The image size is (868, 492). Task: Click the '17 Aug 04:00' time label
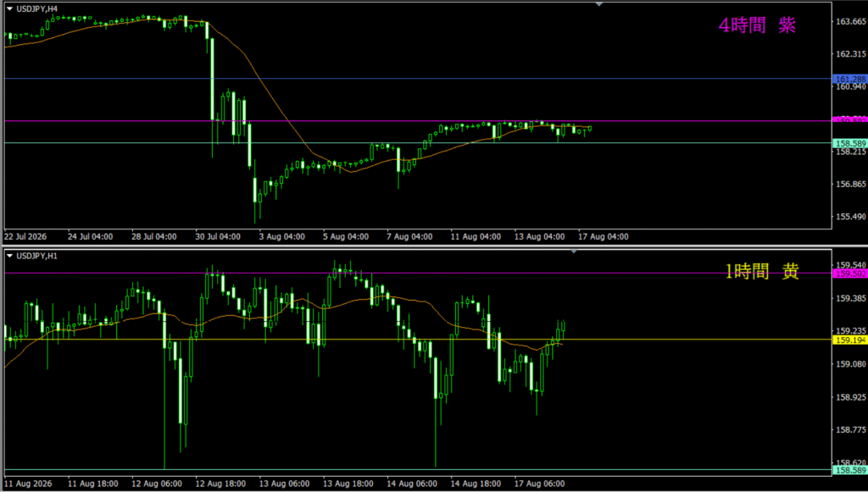coord(604,236)
